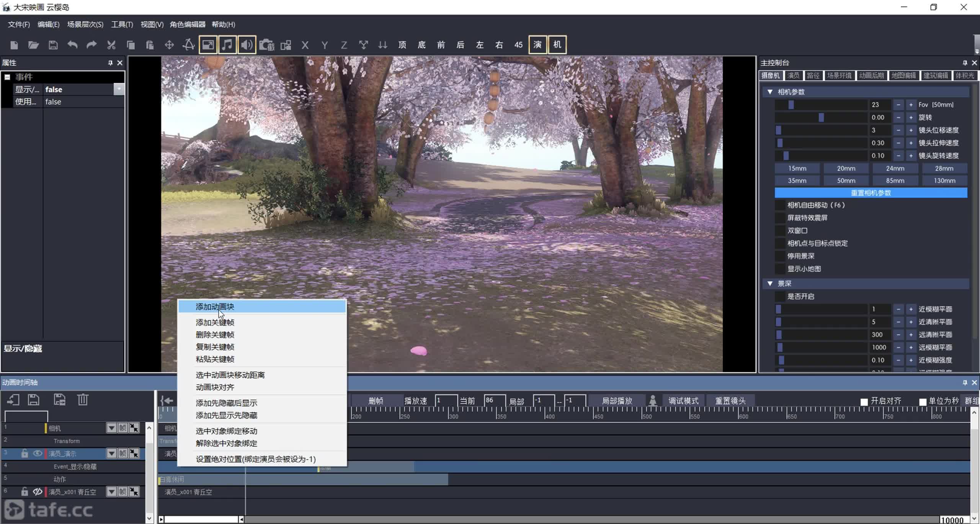Viewport: 980px width, 524px height.
Task: Save project using floppy toolbar icon
Action: point(53,45)
